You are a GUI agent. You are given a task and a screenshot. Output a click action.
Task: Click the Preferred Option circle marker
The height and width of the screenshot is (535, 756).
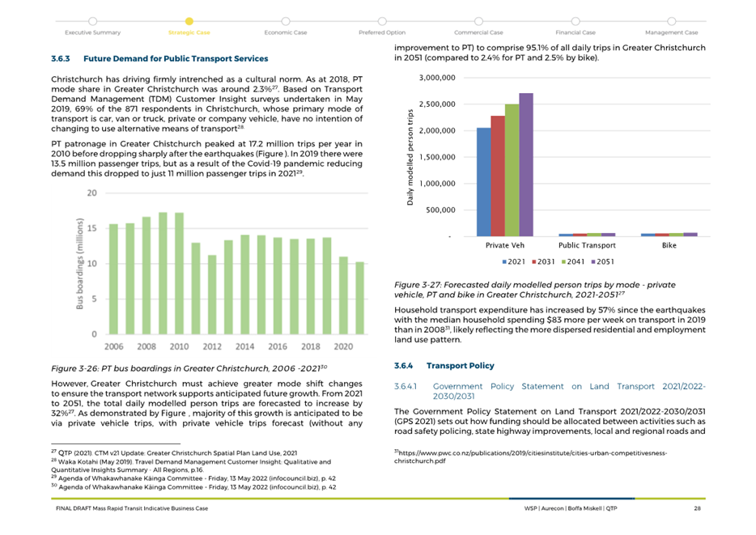click(382, 21)
